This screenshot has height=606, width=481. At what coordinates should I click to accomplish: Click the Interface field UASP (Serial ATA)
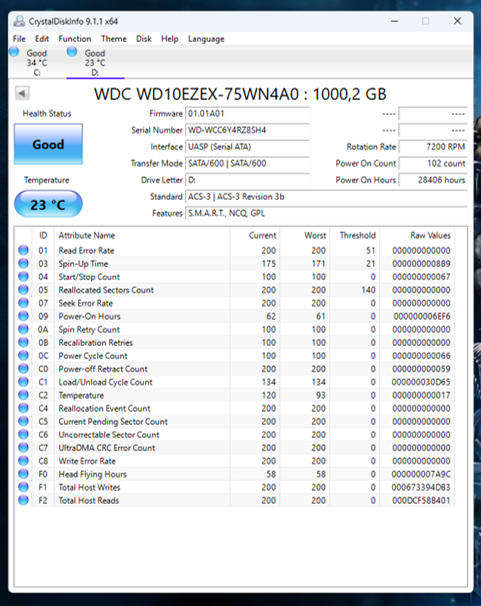pos(248,147)
